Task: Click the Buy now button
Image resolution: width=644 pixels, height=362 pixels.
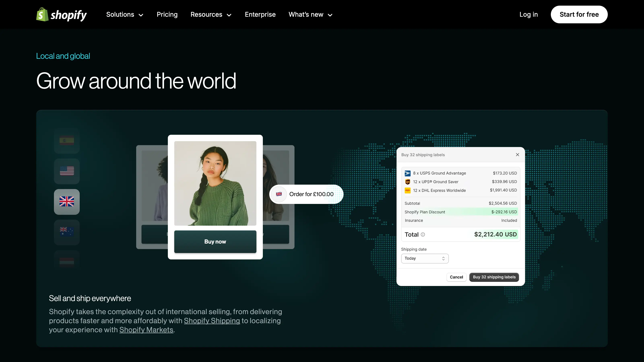Action: click(215, 242)
